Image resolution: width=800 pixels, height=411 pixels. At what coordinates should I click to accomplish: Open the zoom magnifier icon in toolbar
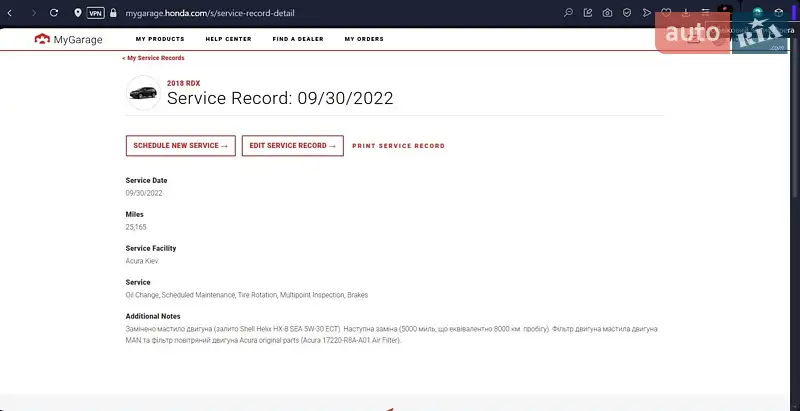[568, 13]
